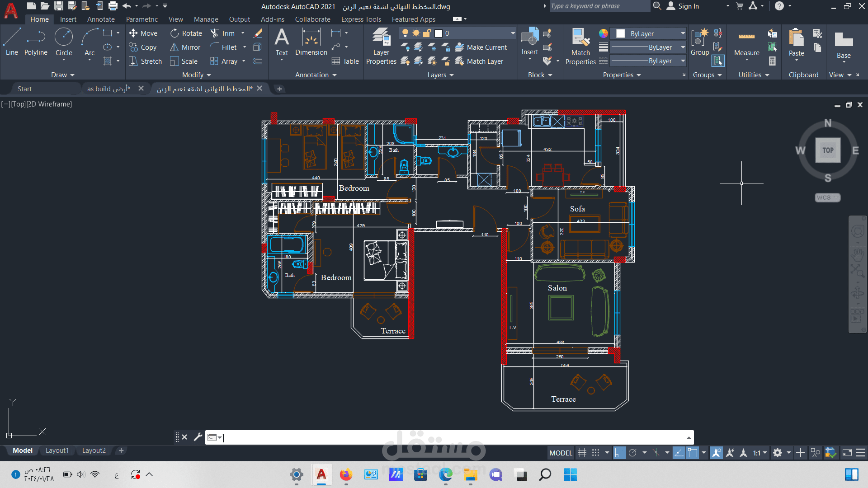
Task: Expand the Block panel
Action: point(540,75)
